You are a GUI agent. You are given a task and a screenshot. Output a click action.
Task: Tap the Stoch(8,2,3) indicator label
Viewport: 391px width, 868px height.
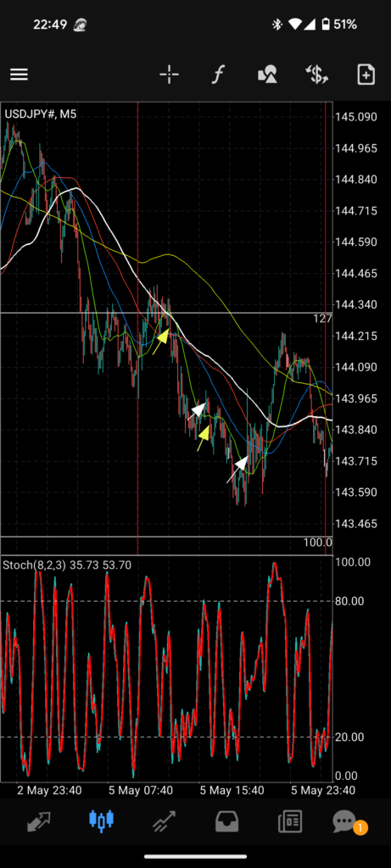tap(35, 565)
